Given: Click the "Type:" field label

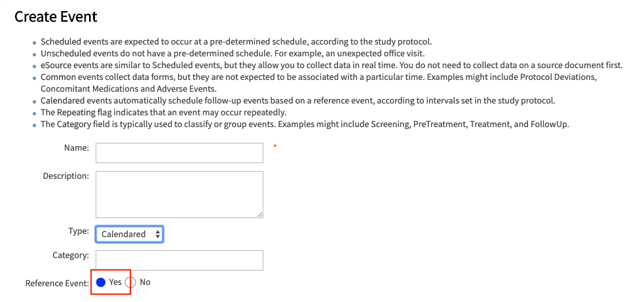Looking at the screenshot, I should (x=79, y=231).
